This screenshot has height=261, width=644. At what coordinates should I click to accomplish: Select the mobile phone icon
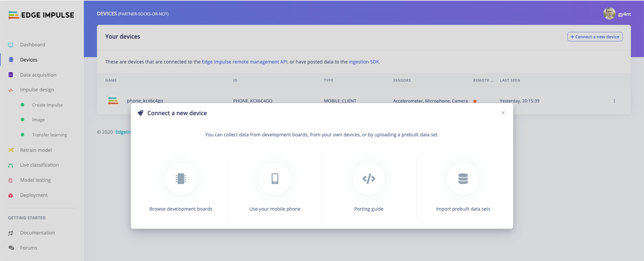[275, 179]
